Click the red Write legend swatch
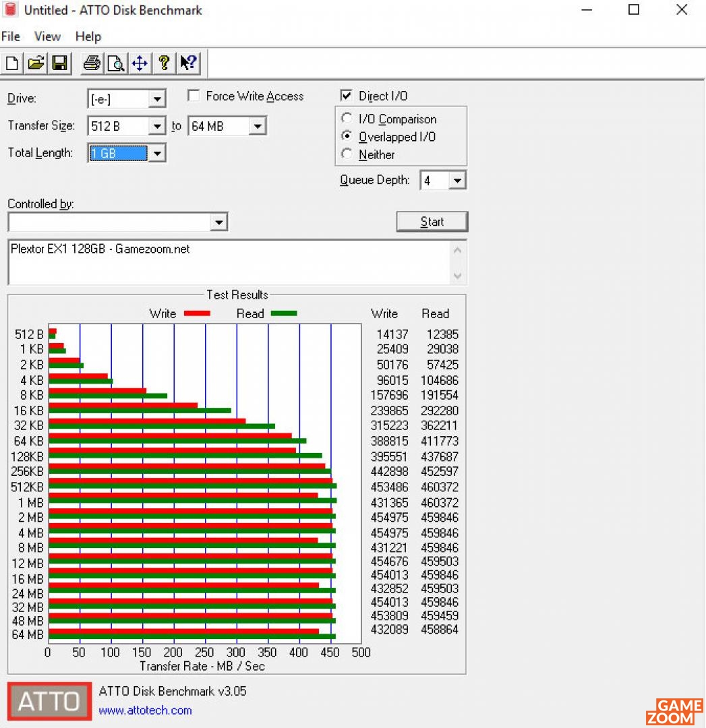Screen dimensions: 706x728 coord(197,313)
